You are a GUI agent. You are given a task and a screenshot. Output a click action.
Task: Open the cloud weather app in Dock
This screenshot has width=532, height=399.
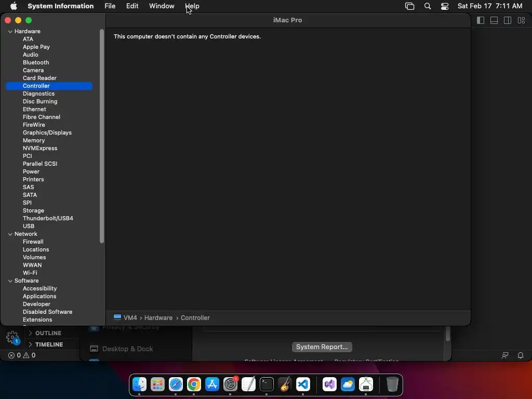(x=348, y=384)
